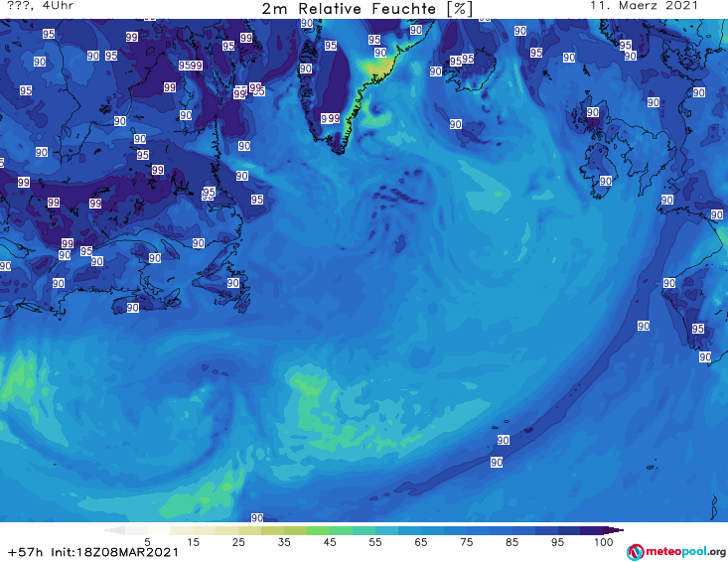This screenshot has height=562, width=728.
Task: Click the date "11. Maerz 2021"
Action: (644, 6)
